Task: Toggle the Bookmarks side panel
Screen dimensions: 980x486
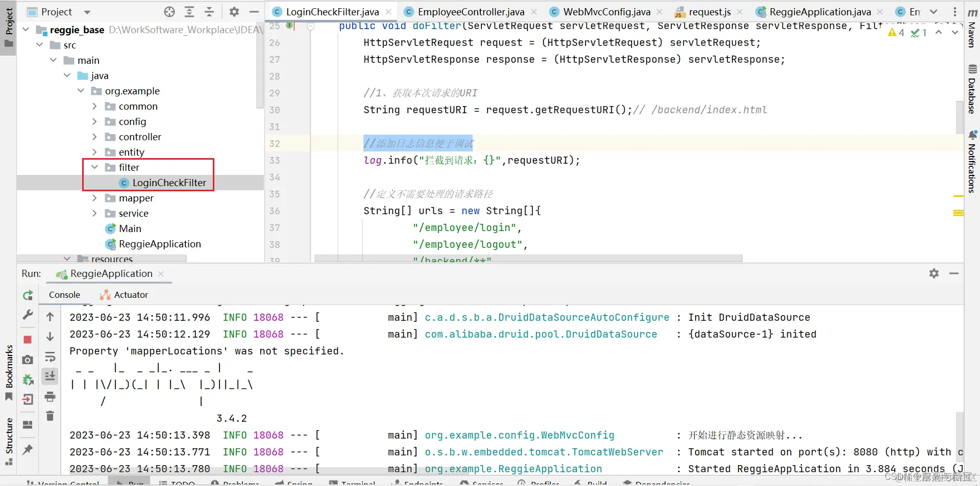Action: (9, 372)
